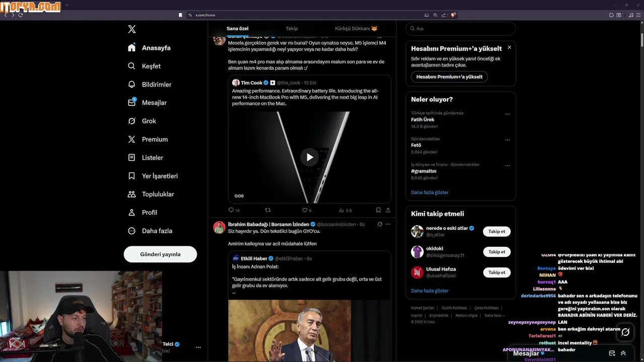
Task: Click Daha fazla göster under trends
Action: point(430,193)
